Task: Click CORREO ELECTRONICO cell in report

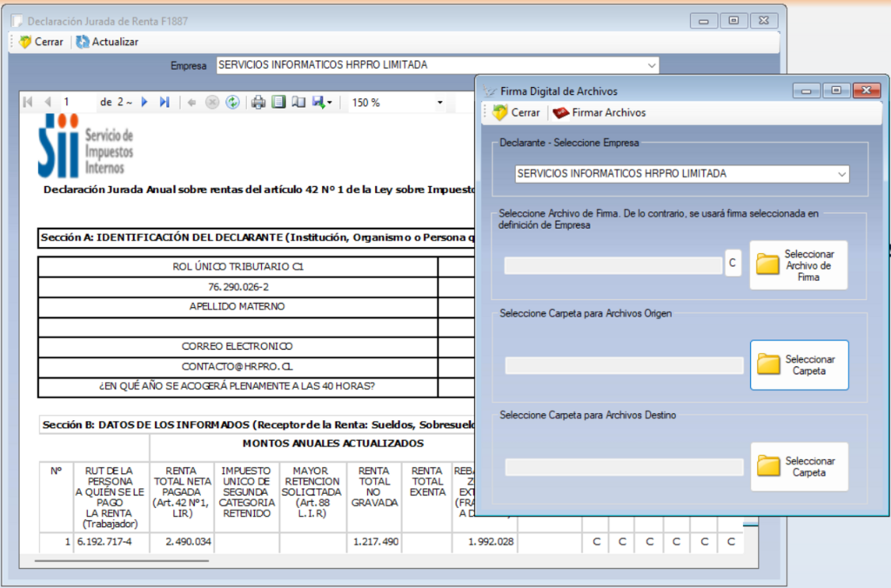Action: (x=238, y=346)
